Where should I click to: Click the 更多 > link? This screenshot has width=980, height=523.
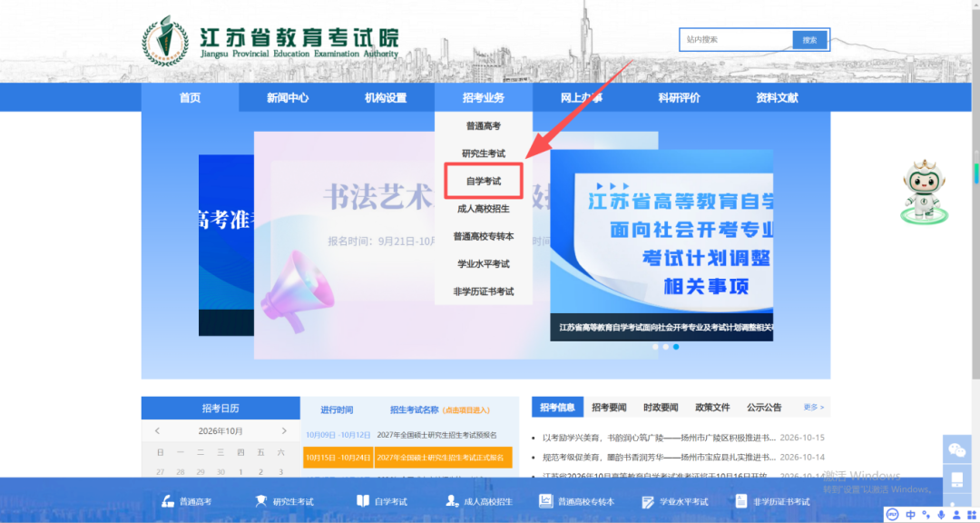point(814,408)
